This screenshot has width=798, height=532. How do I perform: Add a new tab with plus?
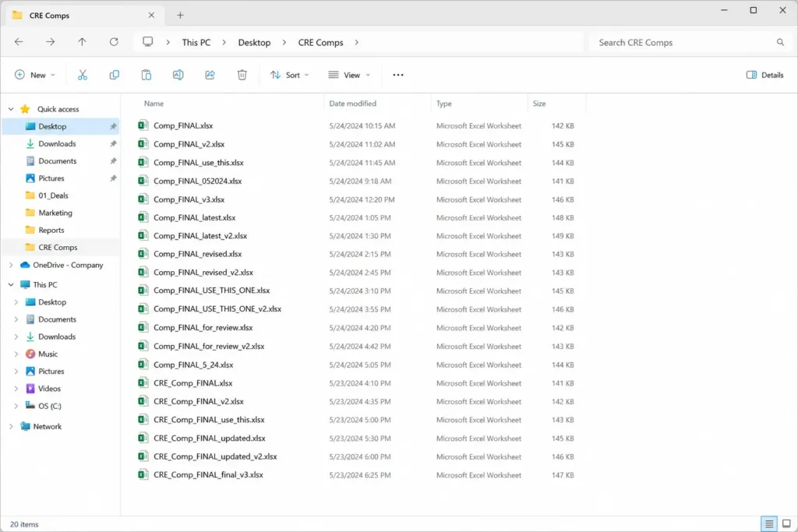[180, 16]
